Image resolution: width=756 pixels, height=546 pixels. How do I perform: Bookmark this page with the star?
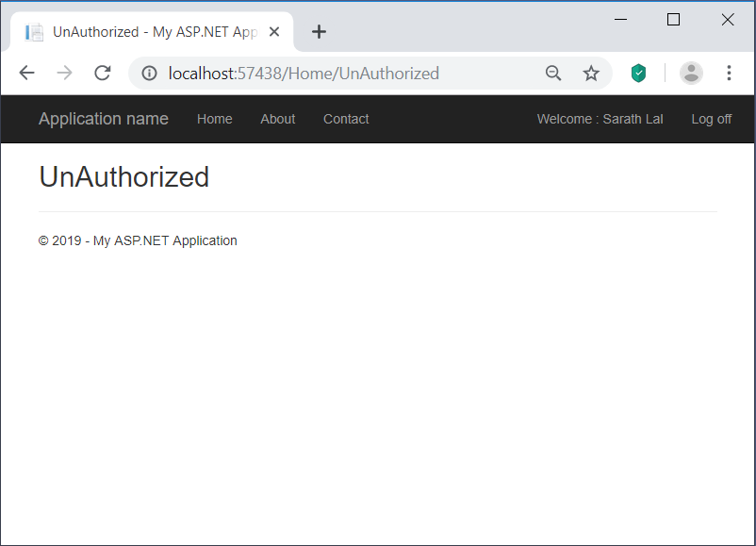click(591, 73)
